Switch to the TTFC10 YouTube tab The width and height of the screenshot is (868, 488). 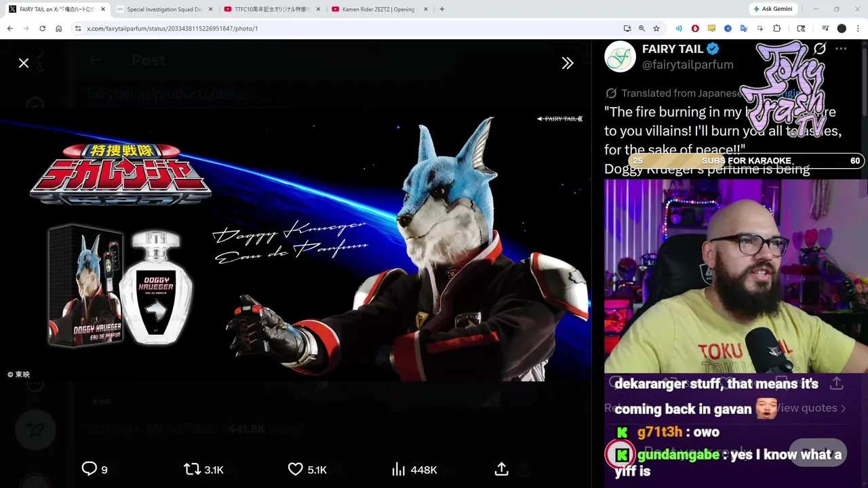coord(271,9)
